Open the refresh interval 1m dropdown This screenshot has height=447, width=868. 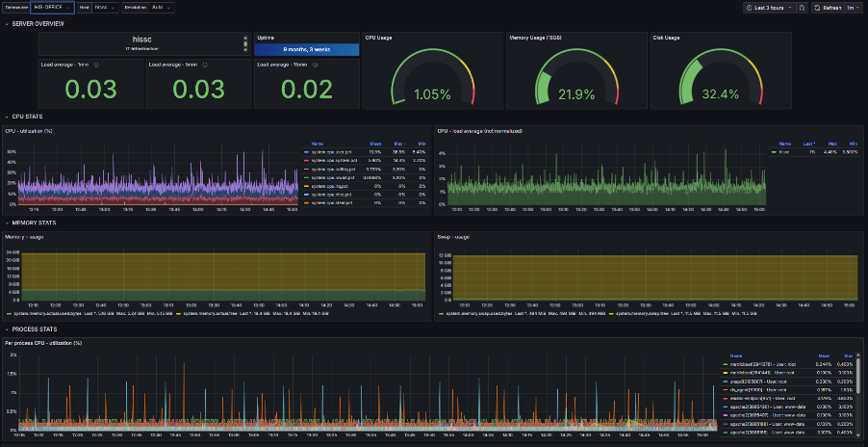[x=853, y=8]
